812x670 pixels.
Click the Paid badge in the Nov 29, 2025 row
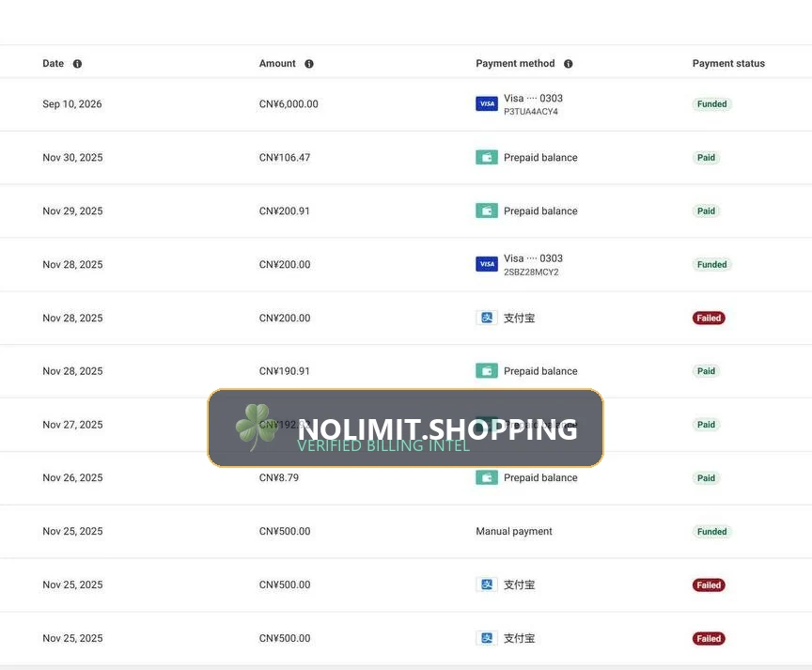pyautogui.click(x=706, y=210)
